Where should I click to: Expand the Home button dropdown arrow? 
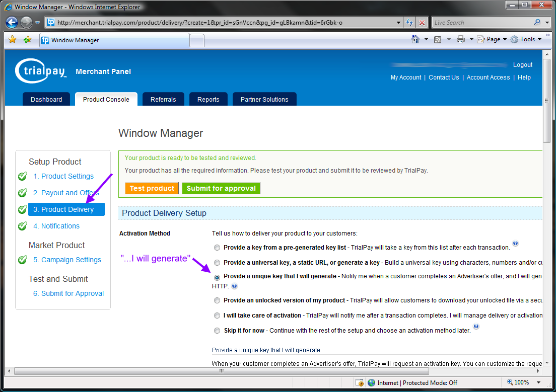point(426,39)
